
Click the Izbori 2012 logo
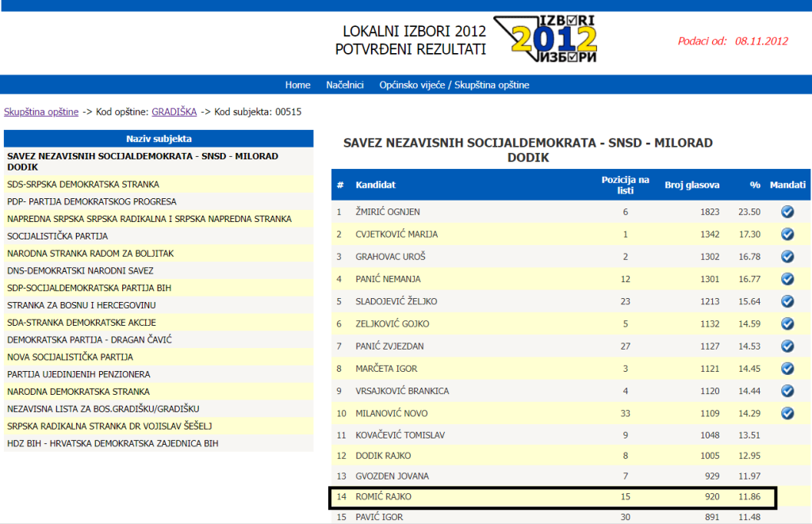coord(544,38)
